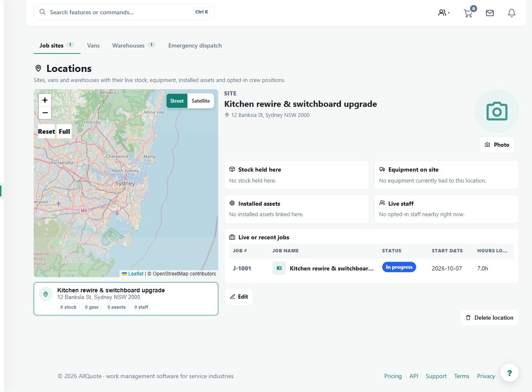Switch to the Vans tab
The width and height of the screenshot is (532, 392).
pos(93,45)
